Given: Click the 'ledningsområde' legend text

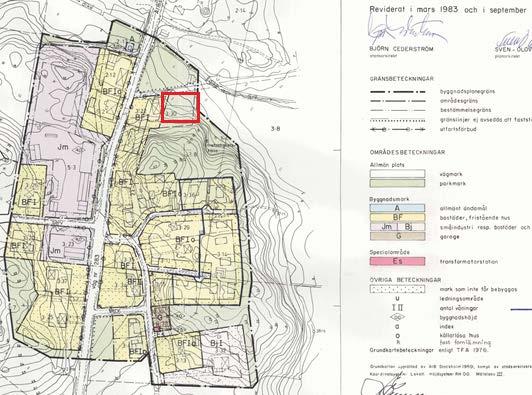Looking at the screenshot, I should pos(461,299).
